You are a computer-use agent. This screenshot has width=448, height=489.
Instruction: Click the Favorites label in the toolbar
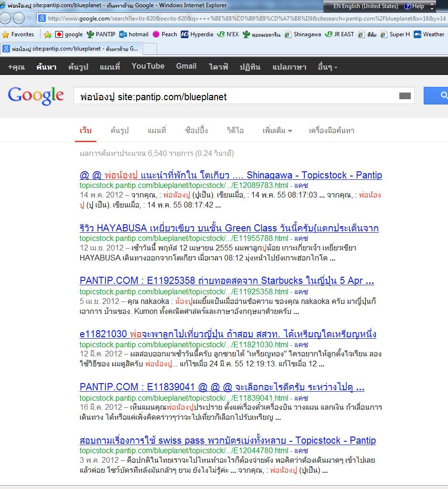point(22,34)
